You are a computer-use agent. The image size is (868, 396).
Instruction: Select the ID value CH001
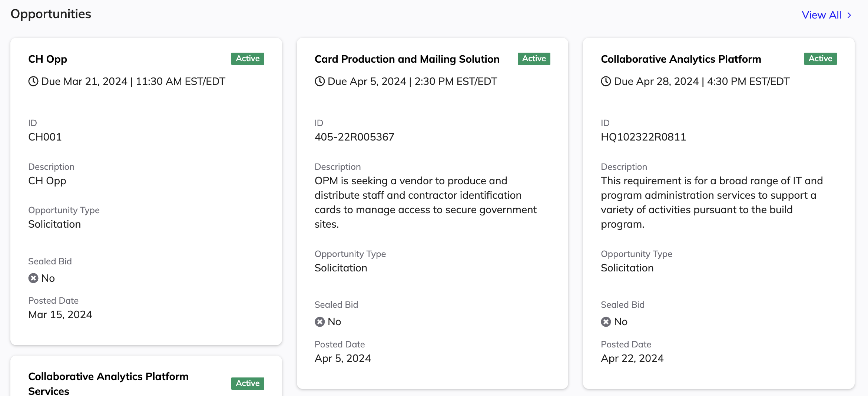click(45, 137)
